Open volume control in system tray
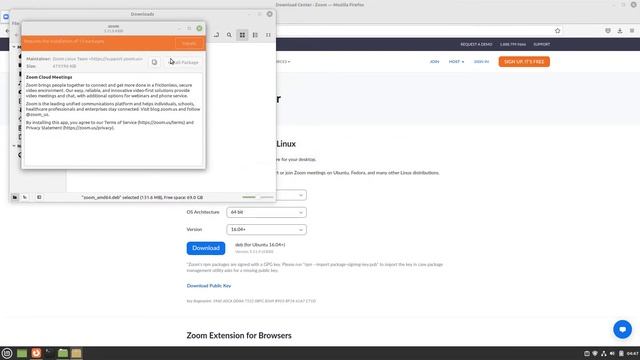Viewport: 640px width, 360px height. [612, 353]
